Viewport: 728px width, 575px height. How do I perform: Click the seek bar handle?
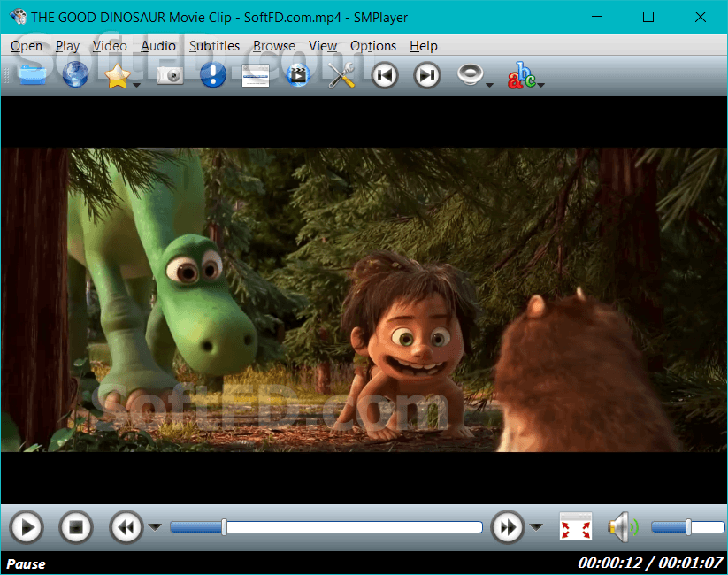pyautogui.click(x=225, y=527)
